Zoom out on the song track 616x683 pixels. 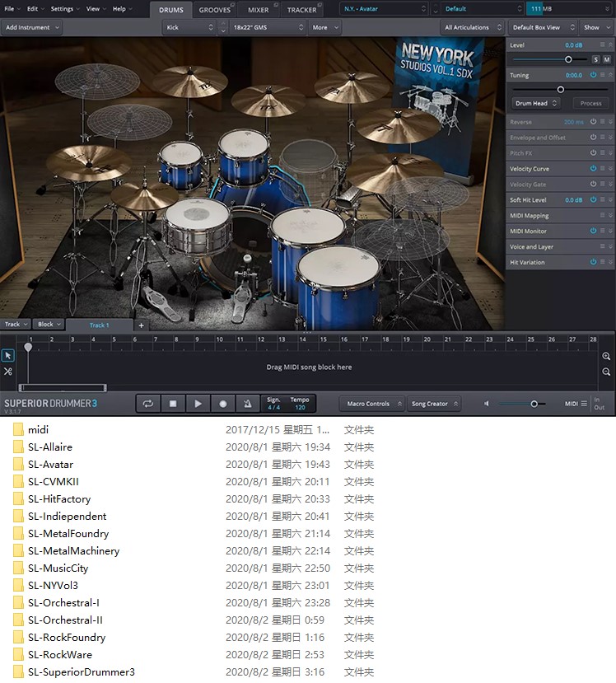tap(606, 372)
